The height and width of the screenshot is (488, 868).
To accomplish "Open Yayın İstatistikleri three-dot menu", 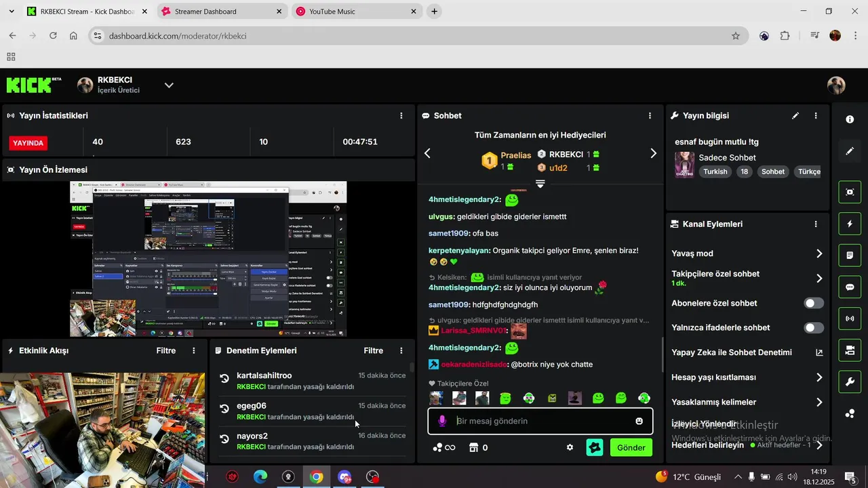I will tap(401, 116).
